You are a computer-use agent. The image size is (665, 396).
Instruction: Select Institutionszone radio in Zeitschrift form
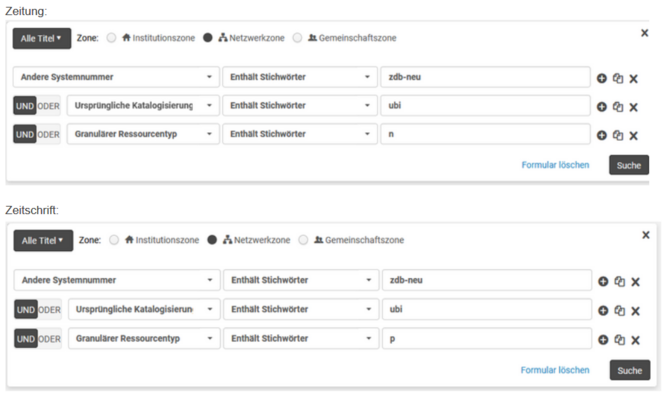tap(114, 240)
